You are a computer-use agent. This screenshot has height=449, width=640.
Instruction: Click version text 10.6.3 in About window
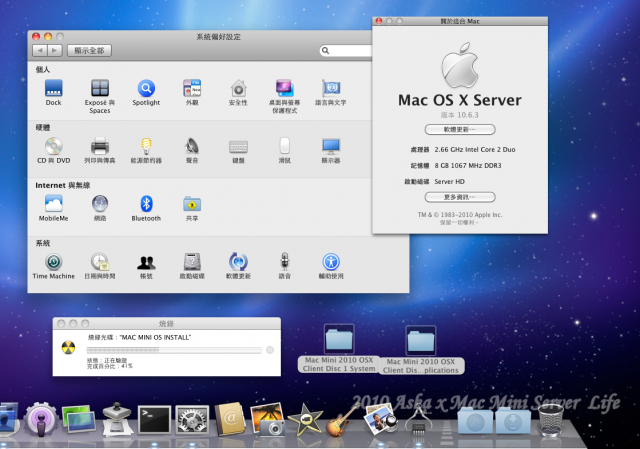point(460,115)
